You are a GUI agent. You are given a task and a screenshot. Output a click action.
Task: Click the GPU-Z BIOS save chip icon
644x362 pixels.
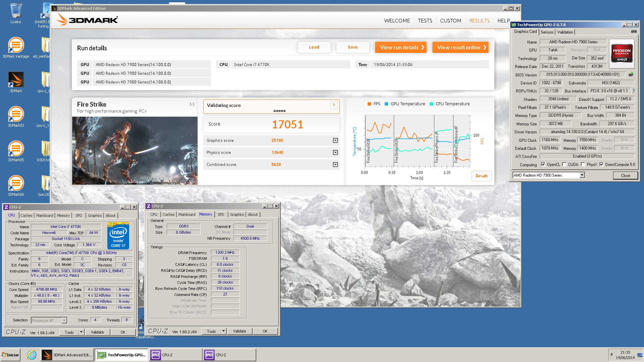631,74
